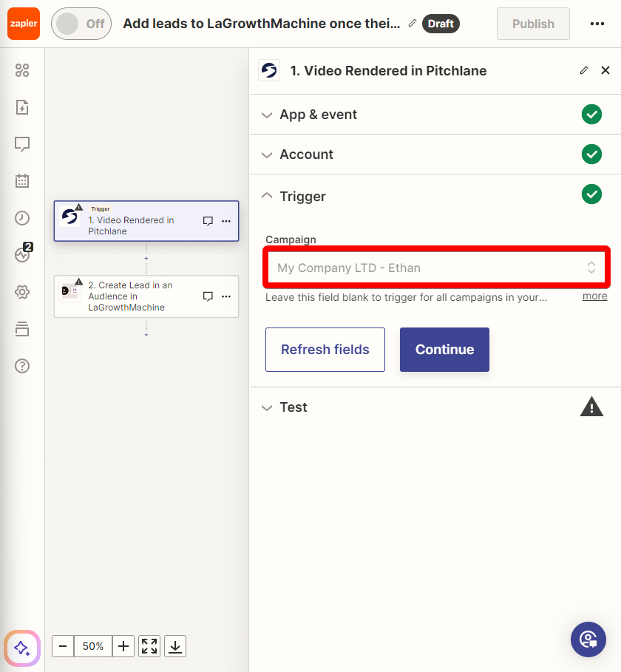This screenshot has height=672, width=621.
Task: Click the Publish button
Action: coord(533,24)
